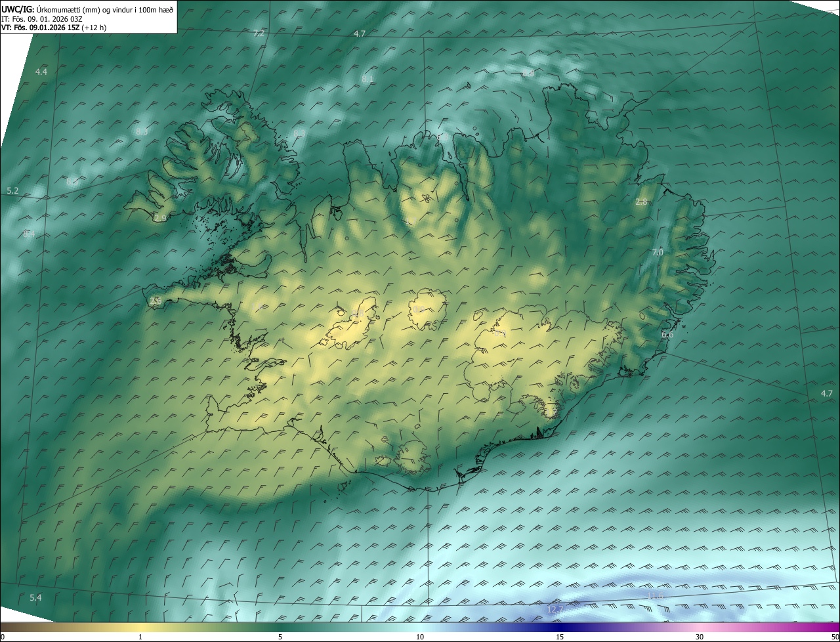The image size is (840, 642).
Task: Click the 8.4 value label on the map
Action: pos(29,234)
